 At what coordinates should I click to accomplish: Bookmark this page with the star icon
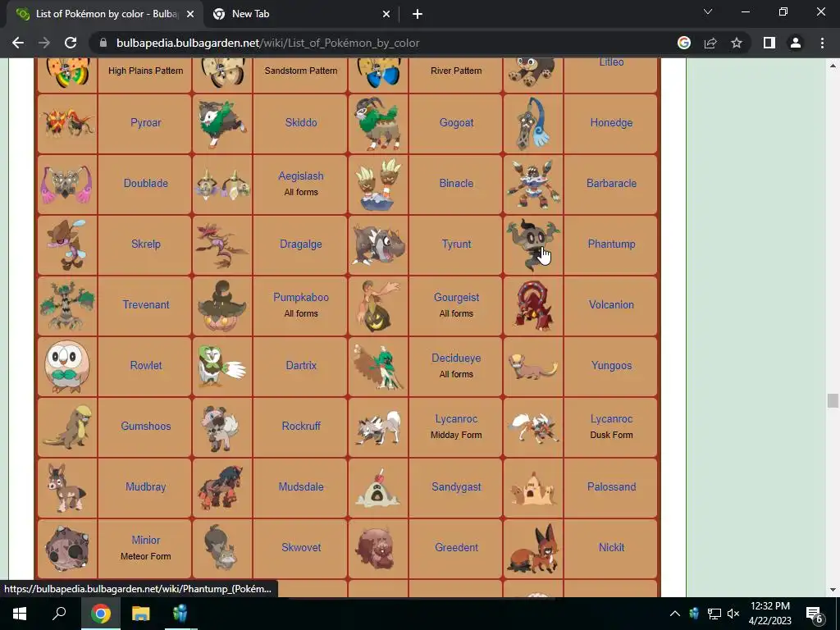[737, 43]
